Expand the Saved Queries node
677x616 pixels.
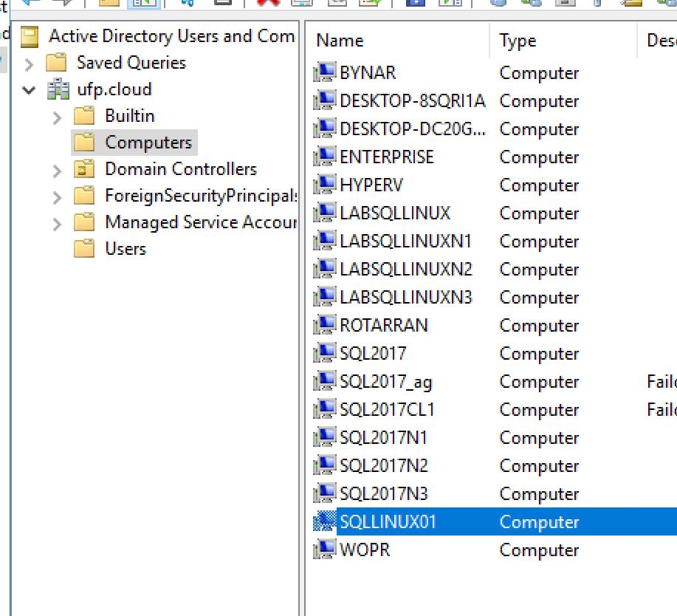click(30, 64)
